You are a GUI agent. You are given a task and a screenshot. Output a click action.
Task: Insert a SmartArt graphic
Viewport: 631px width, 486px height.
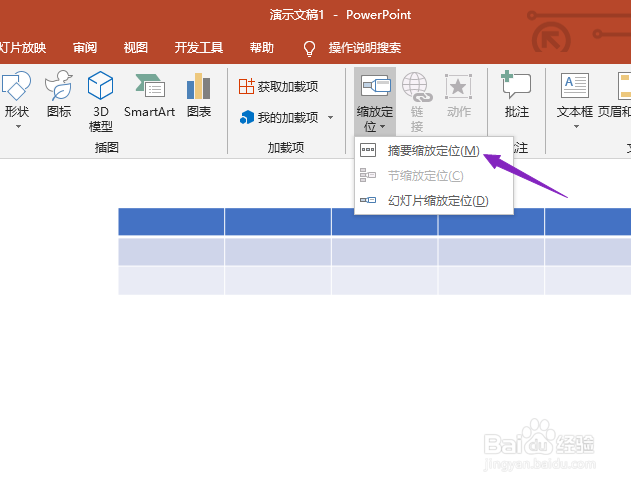149,95
